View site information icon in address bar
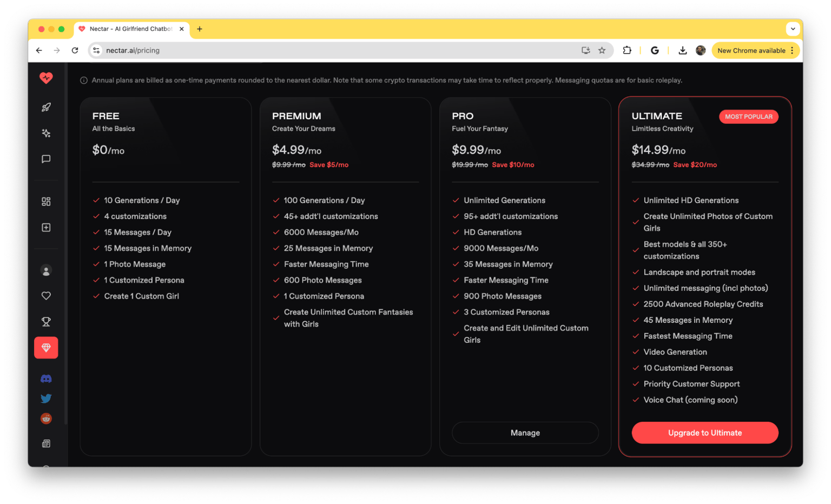Image resolution: width=831 pixels, height=504 pixels. pos(96,50)
